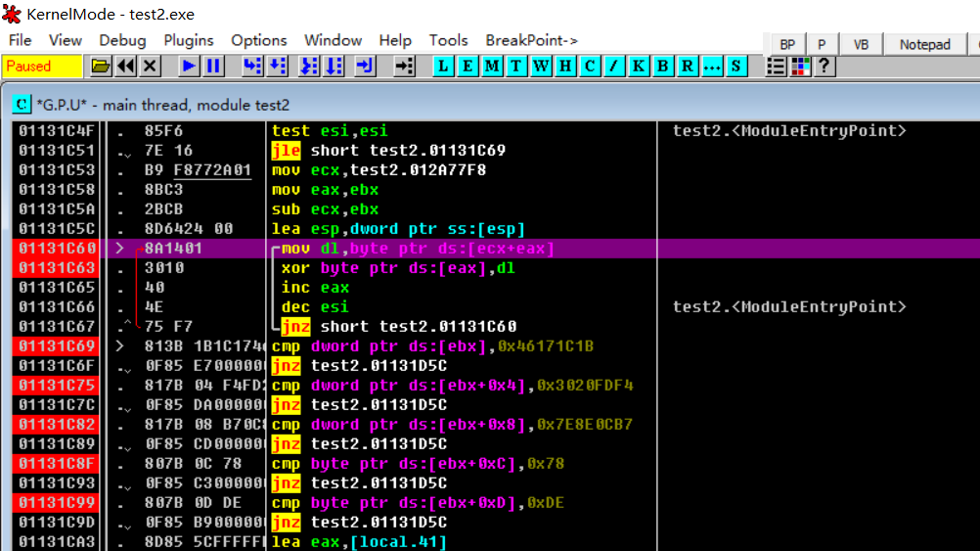Run the program with the play icon
Viewport: 980px width, 551px height.
[189, 67]
